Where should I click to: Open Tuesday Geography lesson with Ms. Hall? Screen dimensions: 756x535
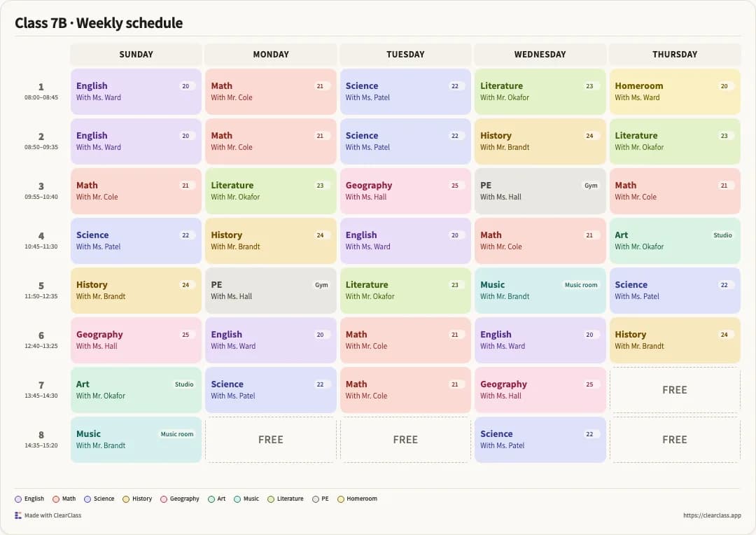coord(405,191)
